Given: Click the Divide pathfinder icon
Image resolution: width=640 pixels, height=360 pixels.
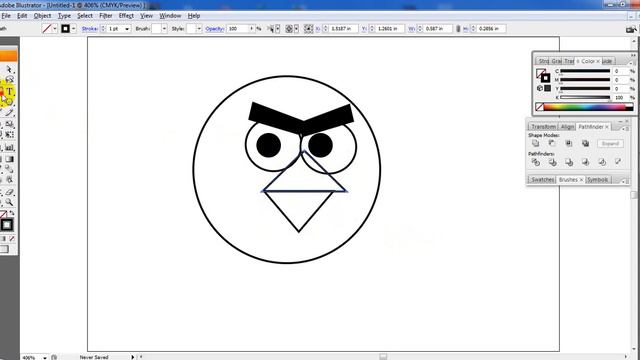Looking at the screenshot, I should [x=536, y=162].
